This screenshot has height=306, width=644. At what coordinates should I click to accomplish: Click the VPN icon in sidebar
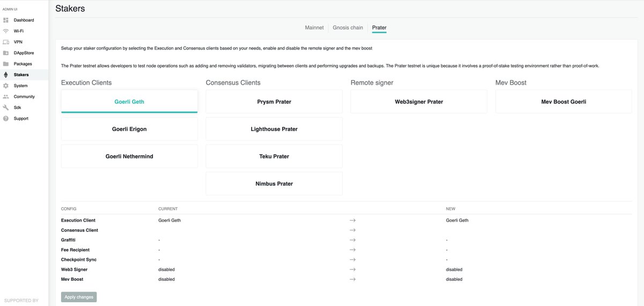coord(6,42)
